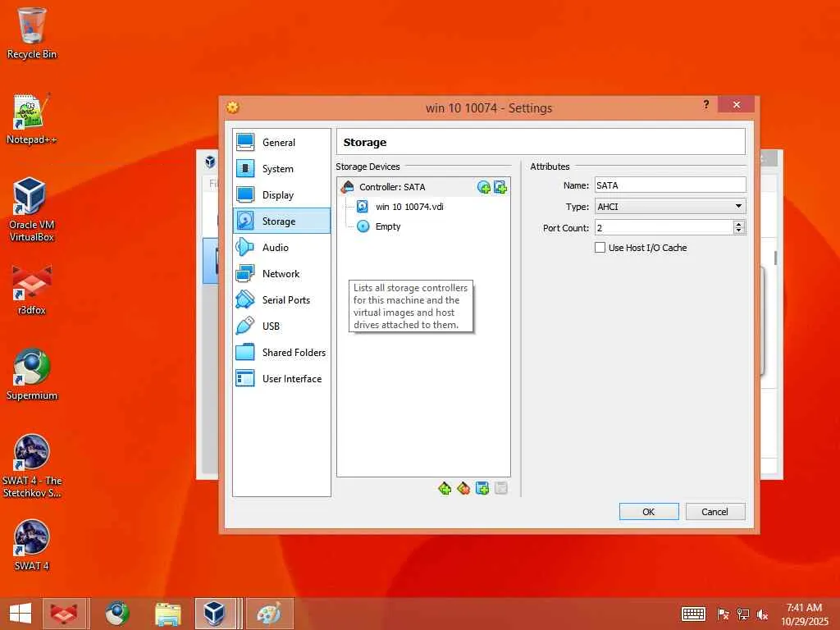This screenshot has width=840, height=630.
Task: Open the controller Type AHCI dropdown
Action: click(x=670, y=207)
